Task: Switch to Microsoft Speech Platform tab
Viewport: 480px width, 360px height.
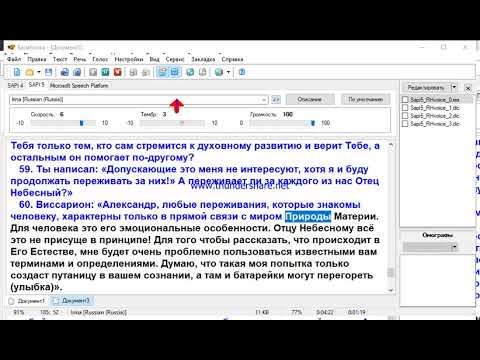Action: pos(79,86)
